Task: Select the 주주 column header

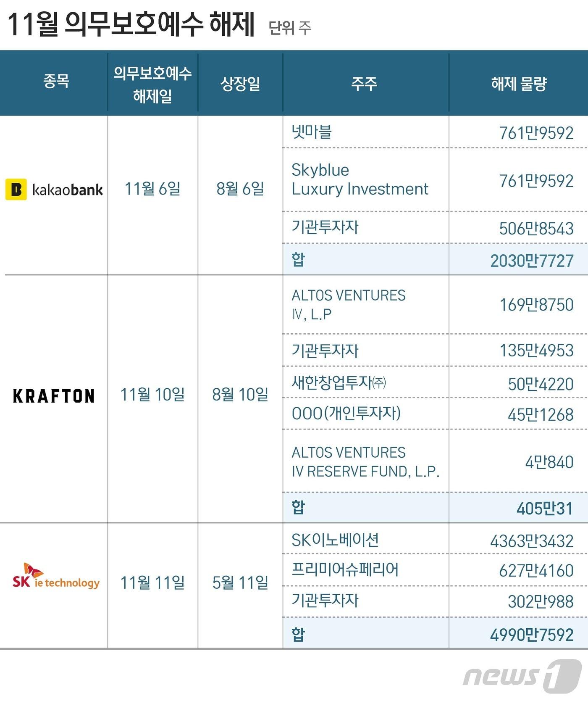Action: click(364, 84)
